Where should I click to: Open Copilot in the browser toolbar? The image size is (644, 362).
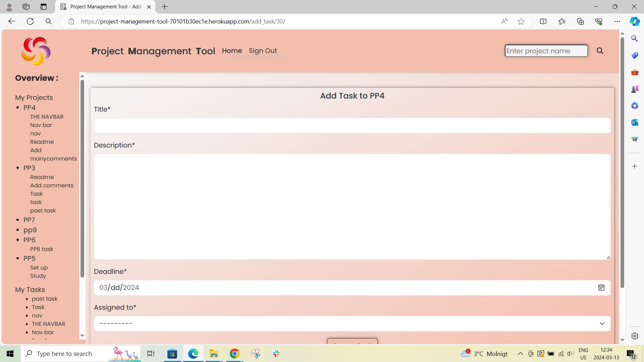(634, 21)
